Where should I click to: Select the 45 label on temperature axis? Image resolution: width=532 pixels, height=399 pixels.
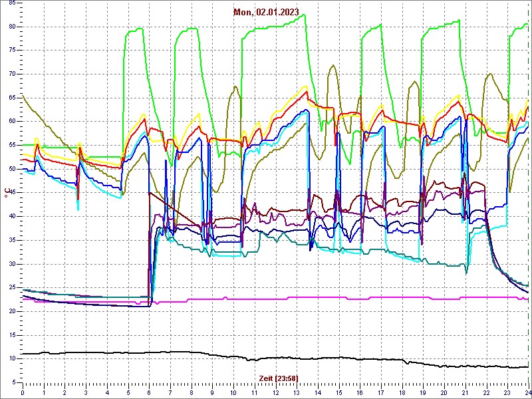11,193
